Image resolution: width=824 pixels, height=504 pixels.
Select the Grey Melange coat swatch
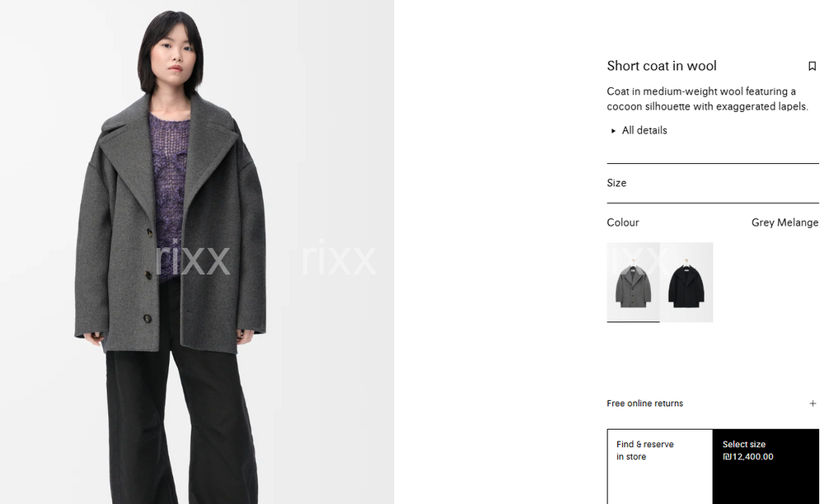(633, 282)
